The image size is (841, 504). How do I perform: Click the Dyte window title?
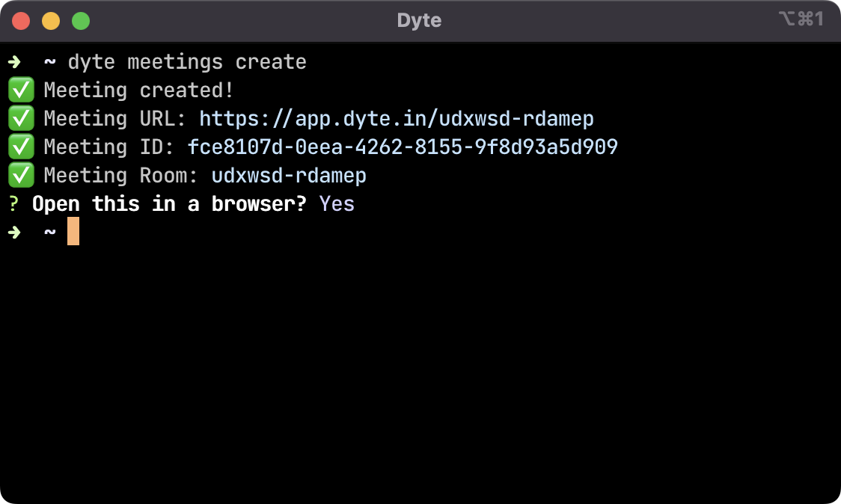[x=419, y=20]
